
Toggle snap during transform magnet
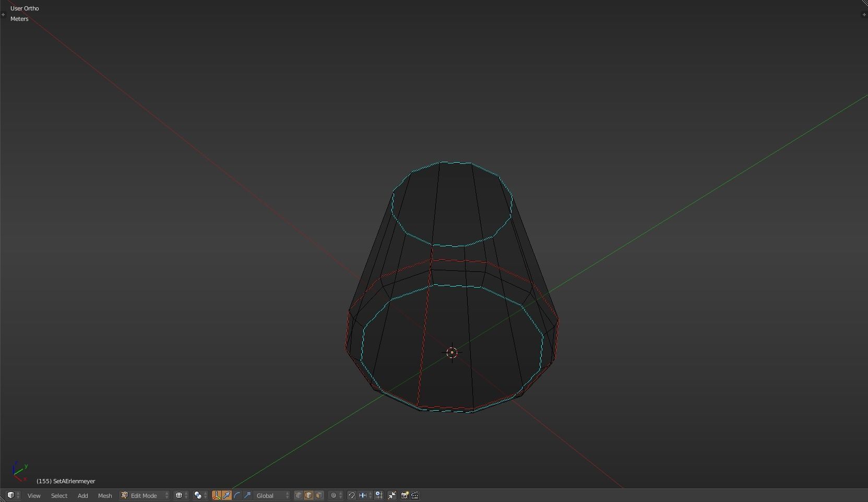tap(352, 495)
